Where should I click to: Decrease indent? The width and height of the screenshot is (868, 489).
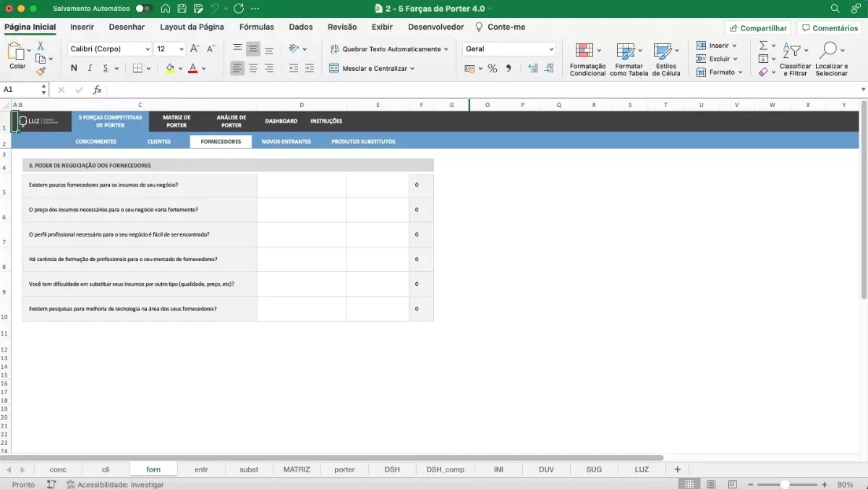tap(293, 68)
